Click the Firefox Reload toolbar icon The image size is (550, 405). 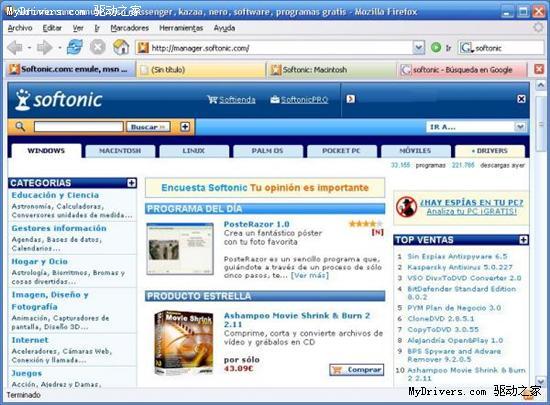(x=75, y=47)
